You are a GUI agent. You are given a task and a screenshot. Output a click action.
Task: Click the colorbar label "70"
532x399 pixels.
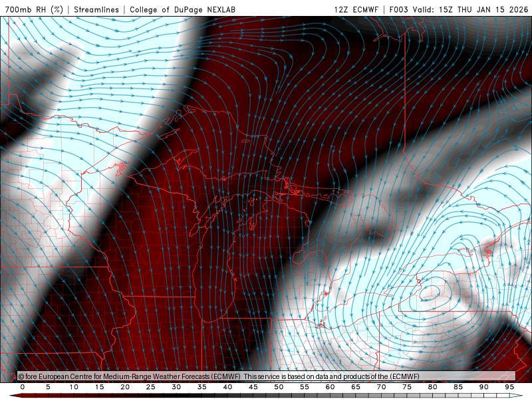(x=381, y=387)
